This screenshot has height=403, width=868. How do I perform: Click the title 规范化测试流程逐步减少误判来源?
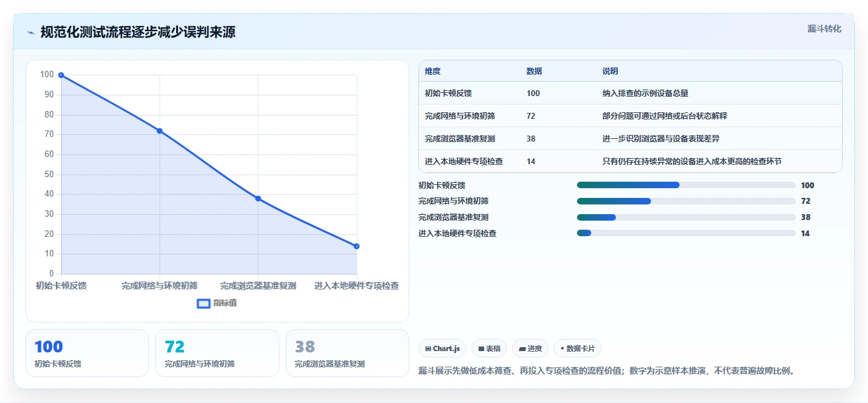click(138, 32)
